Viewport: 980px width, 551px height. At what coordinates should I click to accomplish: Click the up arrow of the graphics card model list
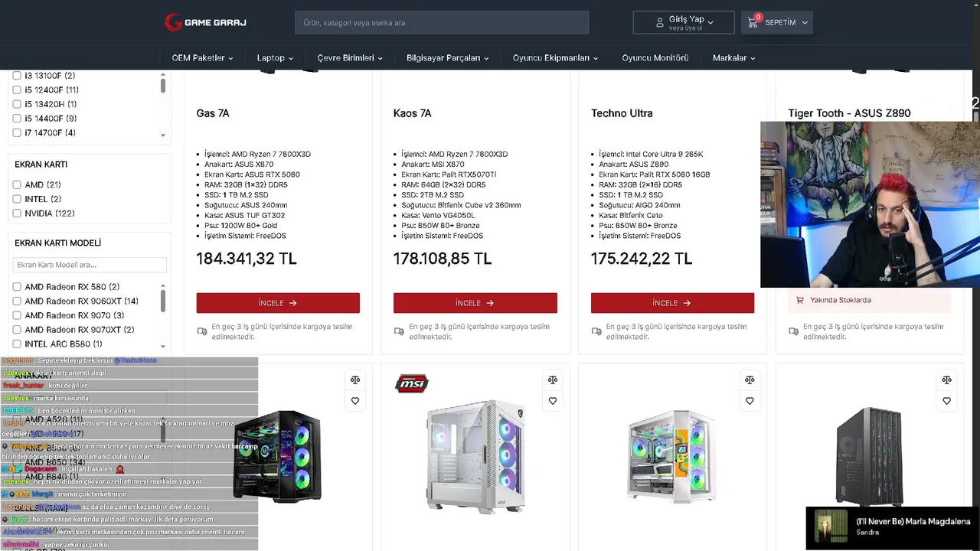163,285
